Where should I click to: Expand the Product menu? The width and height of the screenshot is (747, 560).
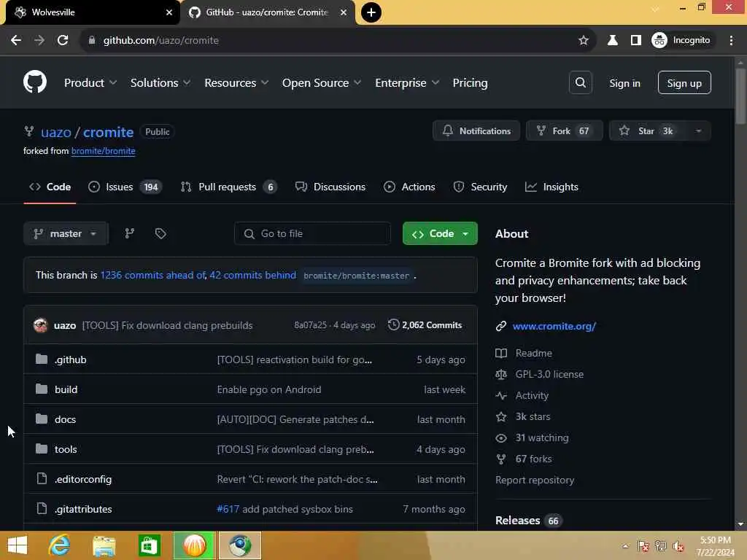click(90, 83)
